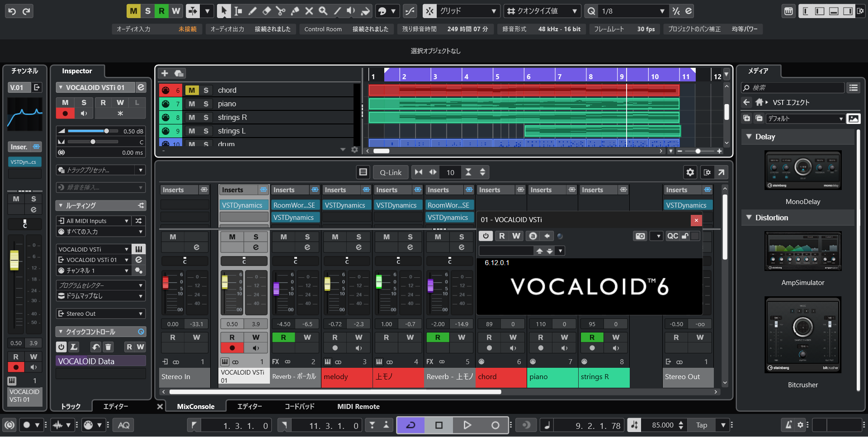Toggle global Mute state button M
The width and height of the screenshot is (868, 437).
tap(133, 11)
